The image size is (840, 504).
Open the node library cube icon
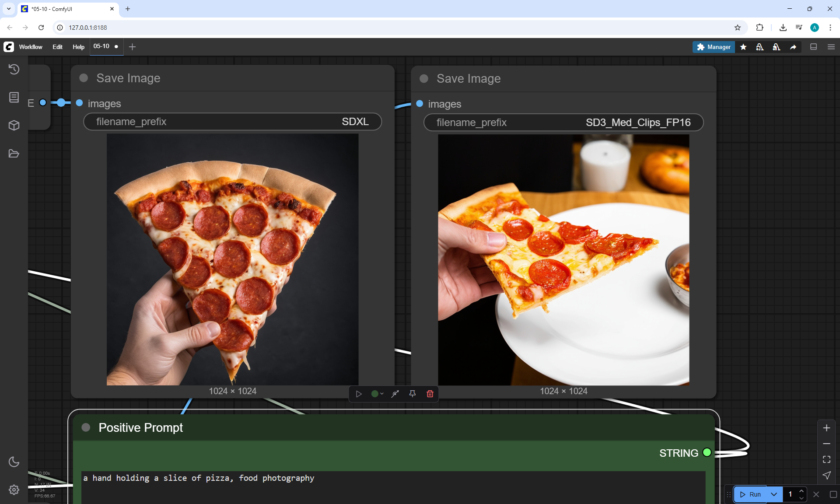point(14,126)
